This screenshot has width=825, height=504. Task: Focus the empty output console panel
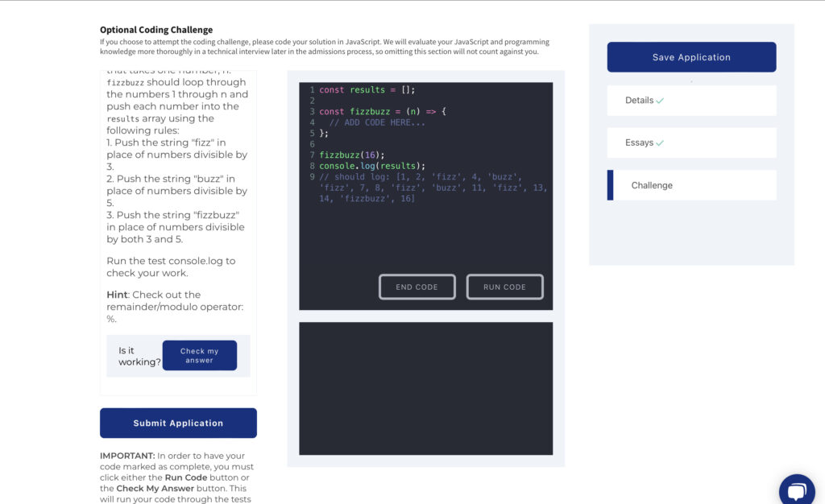[425, 388]
